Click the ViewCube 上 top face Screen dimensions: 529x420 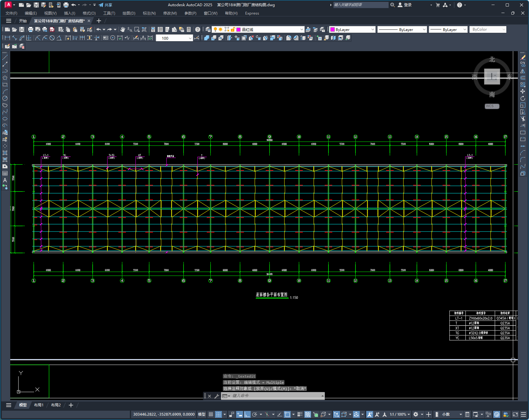coord(492,77)
